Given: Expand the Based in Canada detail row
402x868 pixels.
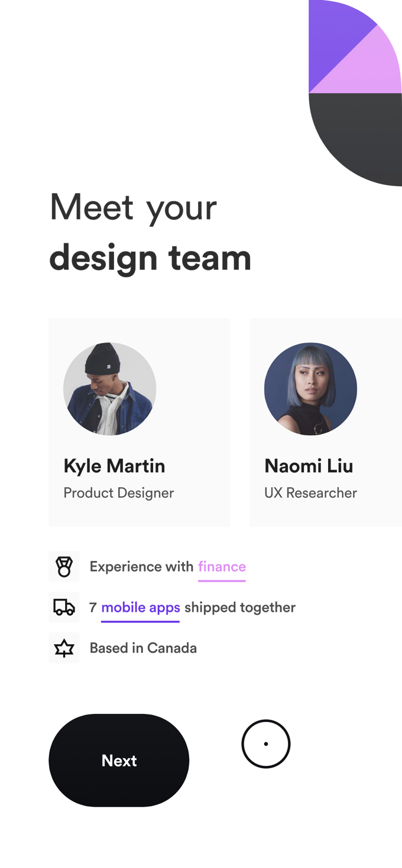Looking at the screenshot, I should pos(142,648).
